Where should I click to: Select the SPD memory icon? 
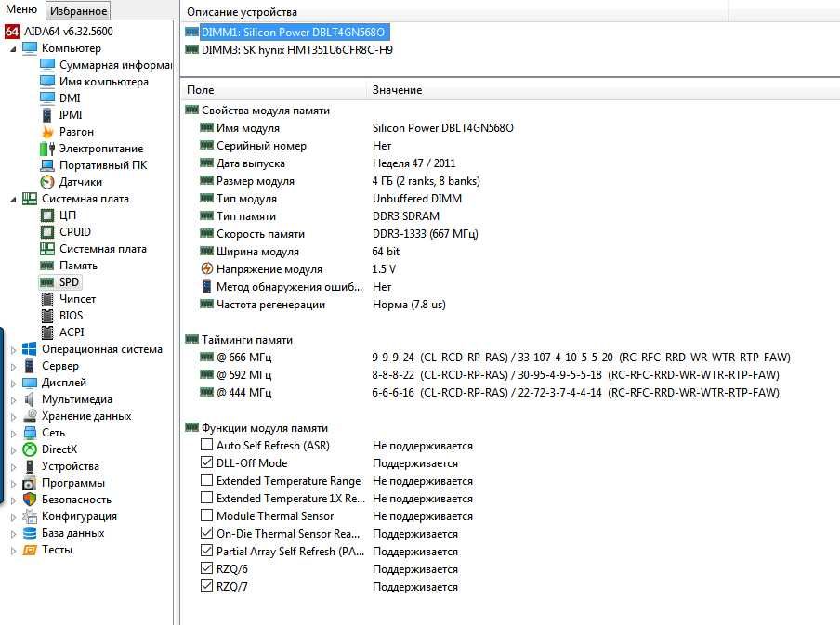47,281
